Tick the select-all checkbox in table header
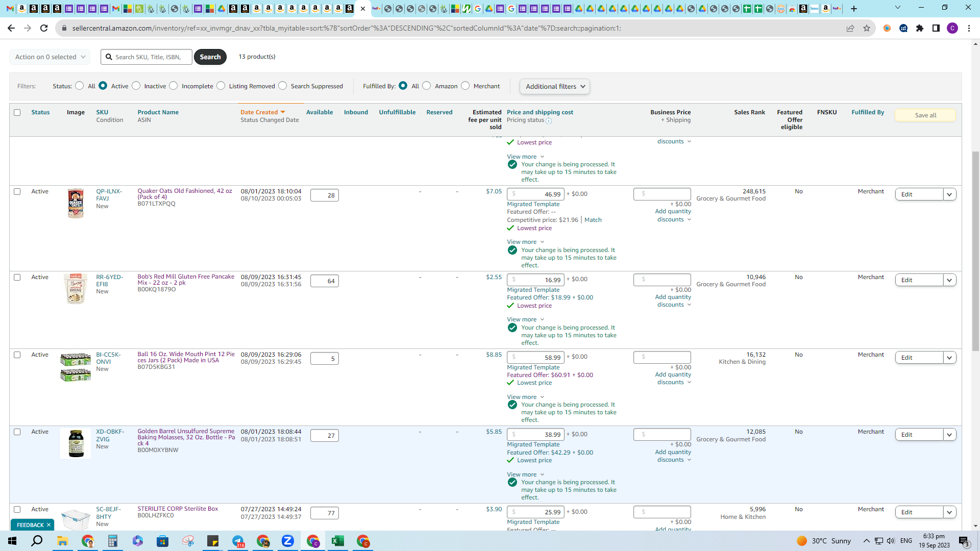Image resolution: width=980 pixels, height=551 pixels. [x=17, y=112]
